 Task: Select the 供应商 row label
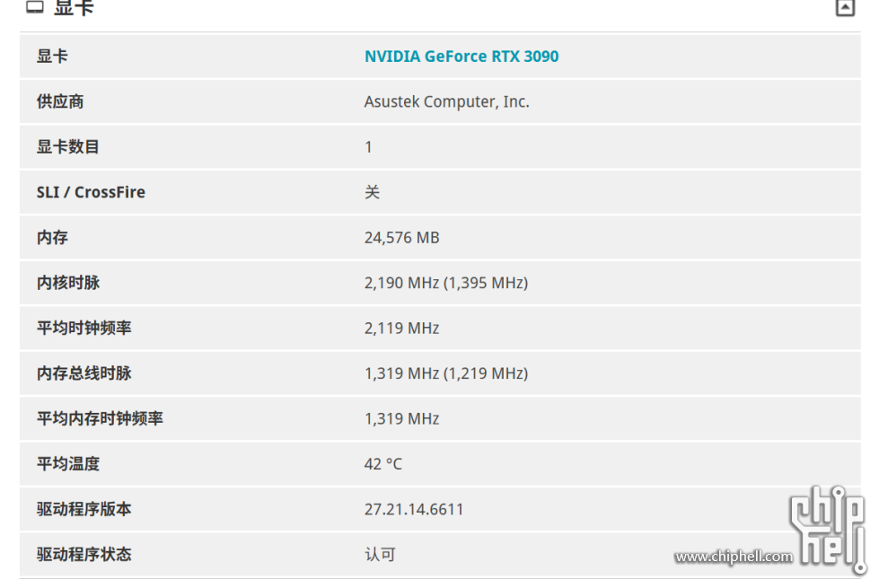coord(60,101)
